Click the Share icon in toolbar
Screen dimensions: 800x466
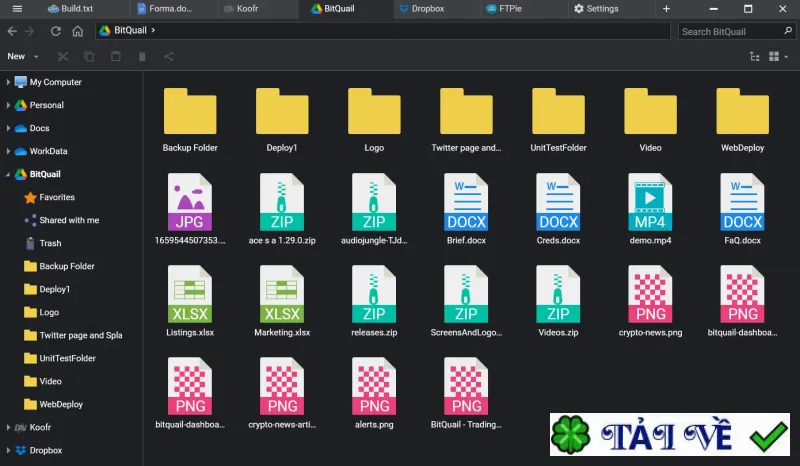pos(169,57)
